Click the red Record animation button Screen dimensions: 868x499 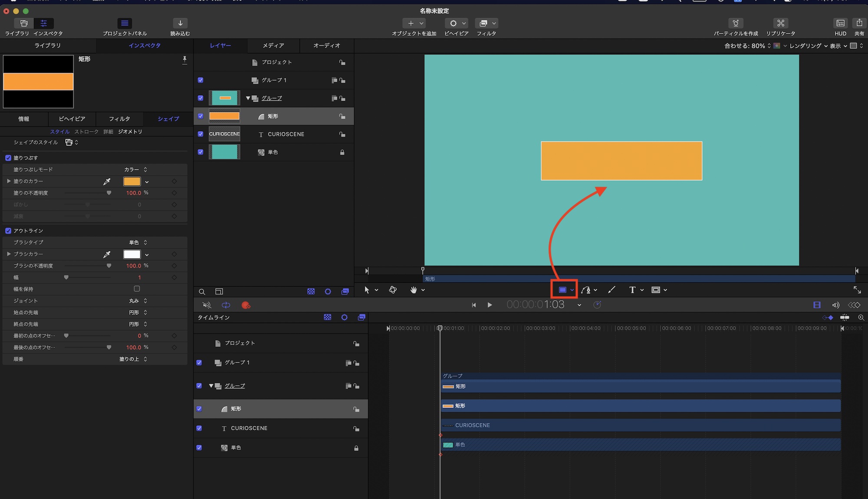pyautogui.click(x=246, y=305)
